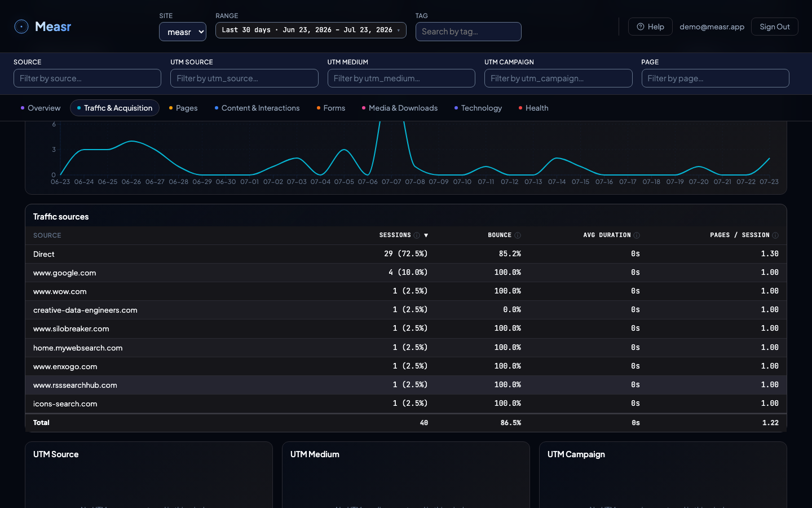Open the measr site dropdown
Viewport: 812px width, 508px height.
(183, 32)
